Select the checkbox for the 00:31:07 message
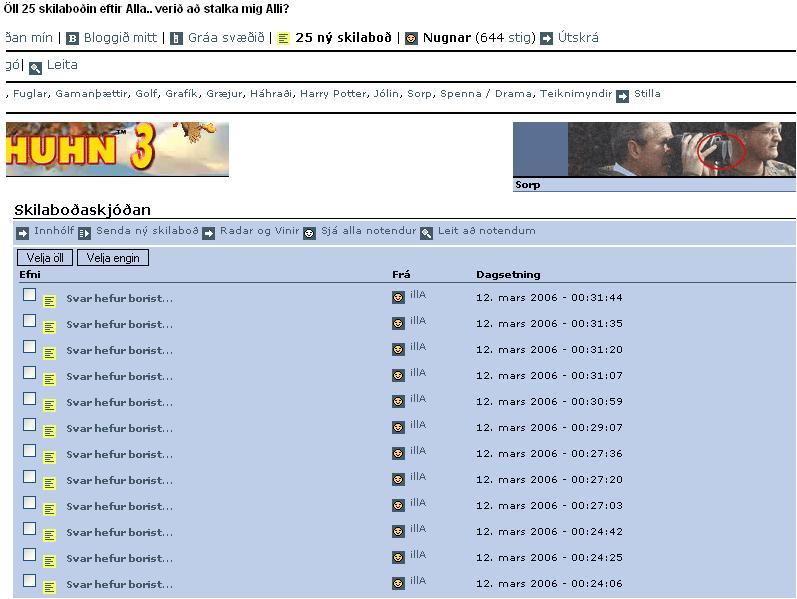 point(29,373)
